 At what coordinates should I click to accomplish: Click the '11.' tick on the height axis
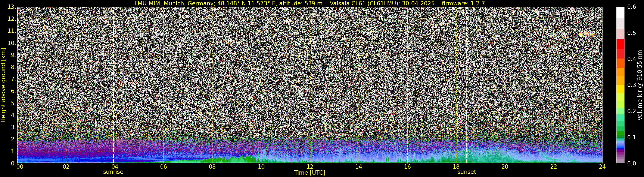12,31
